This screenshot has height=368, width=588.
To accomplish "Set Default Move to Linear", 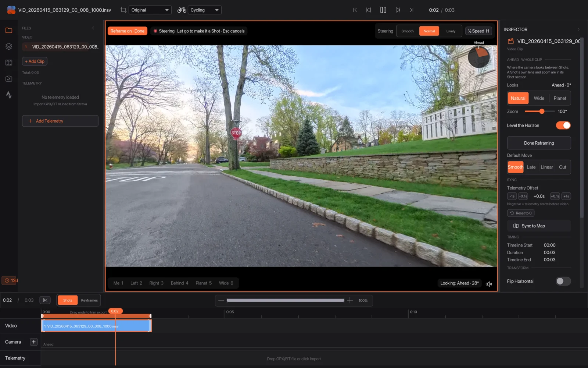I will 547,167.
